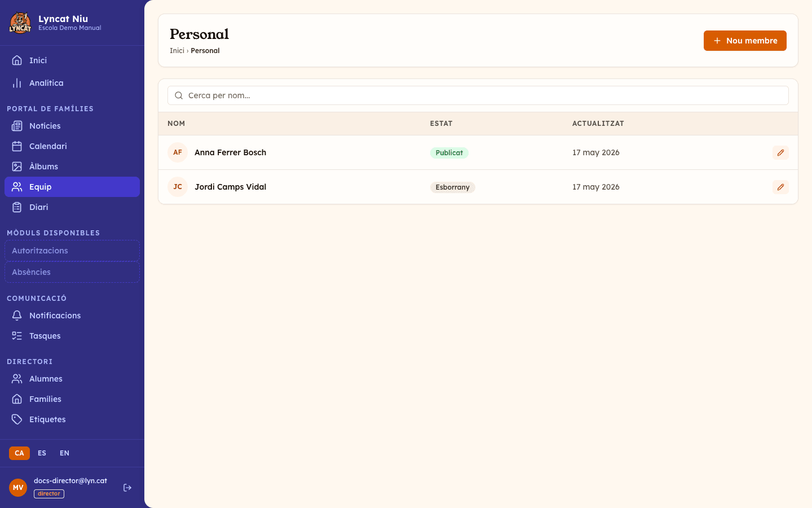Open Jordi Camps Vidal name
Image resolution: width=812 pixels, height=508 pixels.
[x=230, y=187]
